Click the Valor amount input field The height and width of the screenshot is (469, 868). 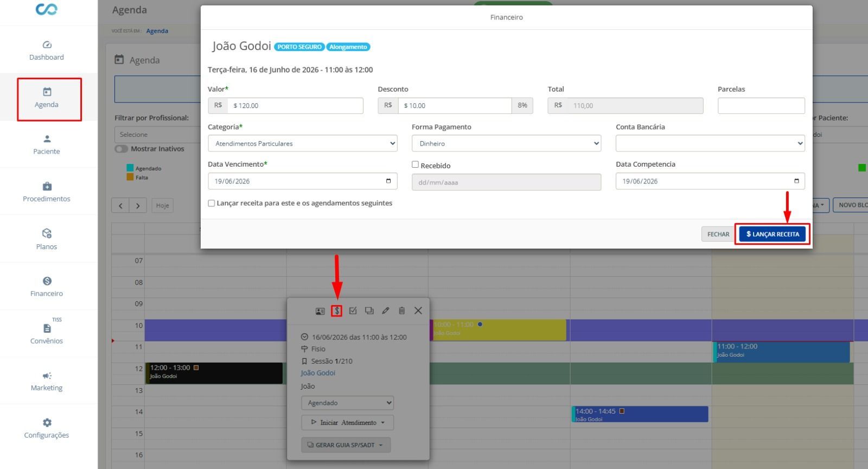pos(296,105)
